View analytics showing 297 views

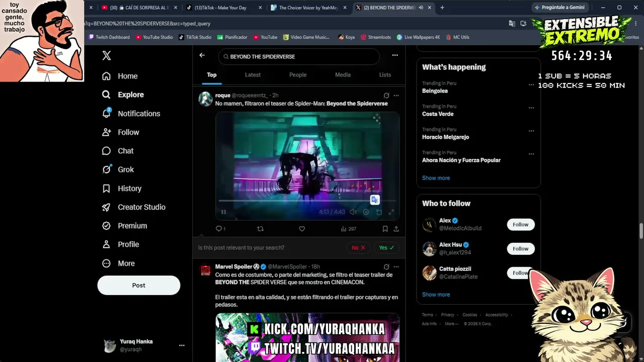[x=348, y=229]
